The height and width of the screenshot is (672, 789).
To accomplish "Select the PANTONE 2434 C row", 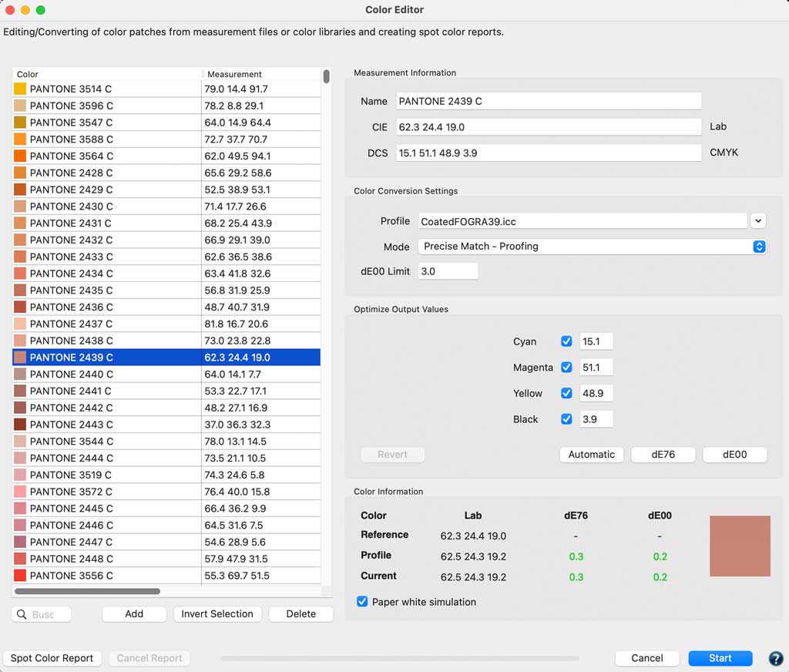I will click(166, 274).
